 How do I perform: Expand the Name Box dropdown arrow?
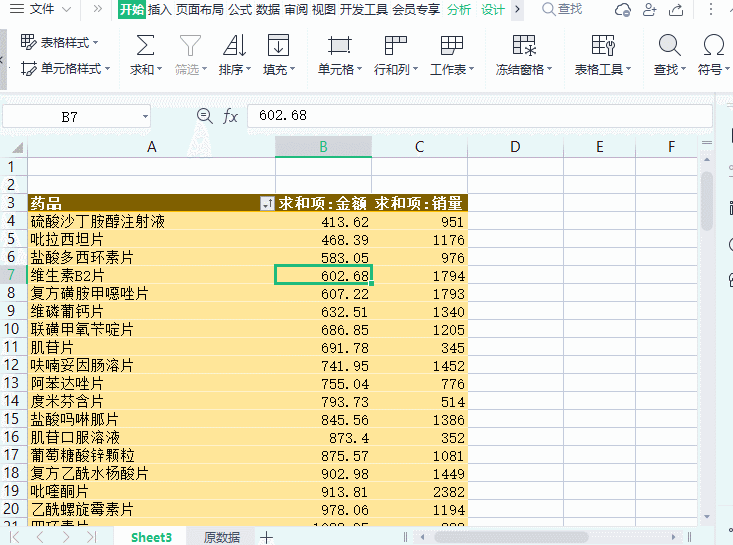pos(145,117)
